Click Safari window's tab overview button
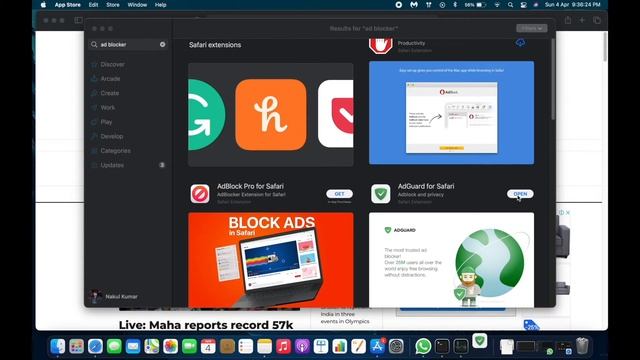The width and height of the screenshot is (640, 360). [597, 20]
